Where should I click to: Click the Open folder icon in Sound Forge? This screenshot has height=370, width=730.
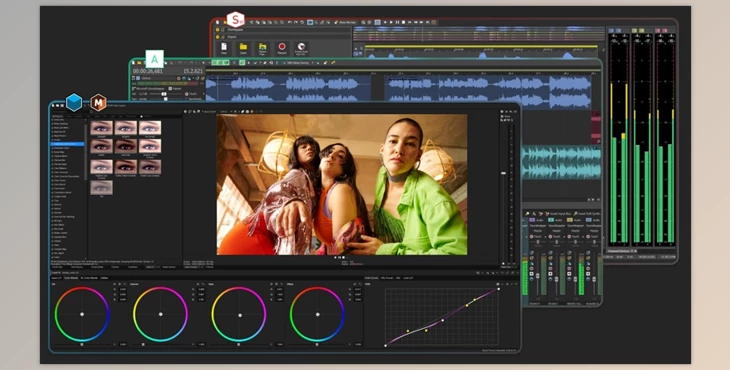[x=243, y=47]
